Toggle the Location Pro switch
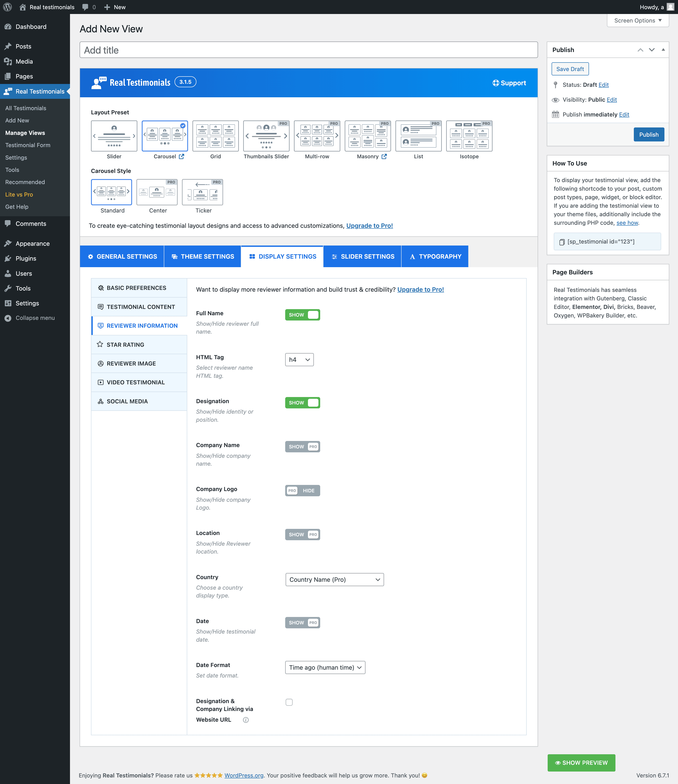The height and width of the screenshot is (784, 678). 302,534
